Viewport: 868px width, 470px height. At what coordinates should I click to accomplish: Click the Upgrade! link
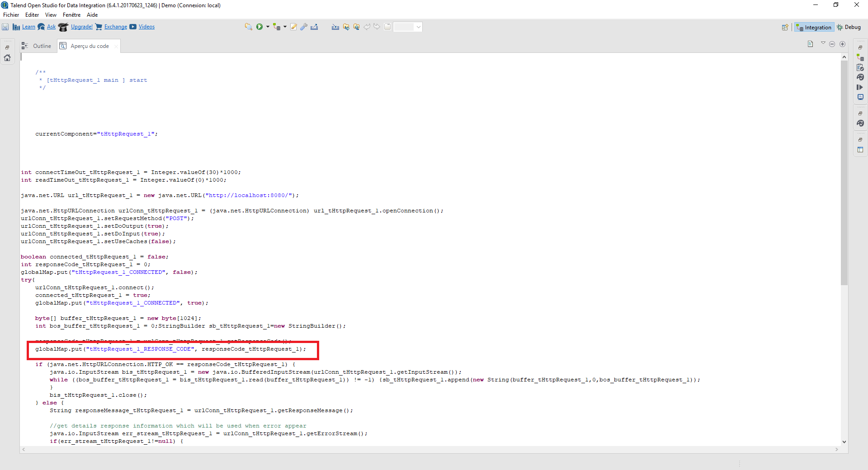pyautogui.click(x=82, y=27)
